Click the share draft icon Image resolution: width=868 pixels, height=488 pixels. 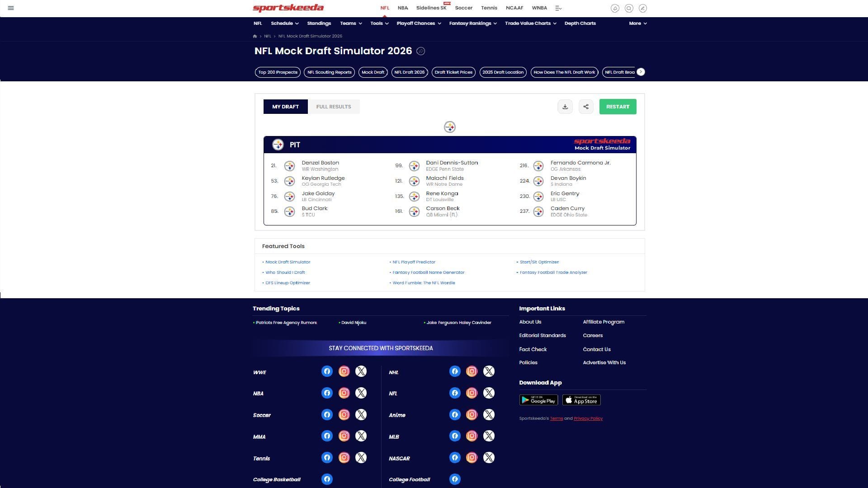586,107
